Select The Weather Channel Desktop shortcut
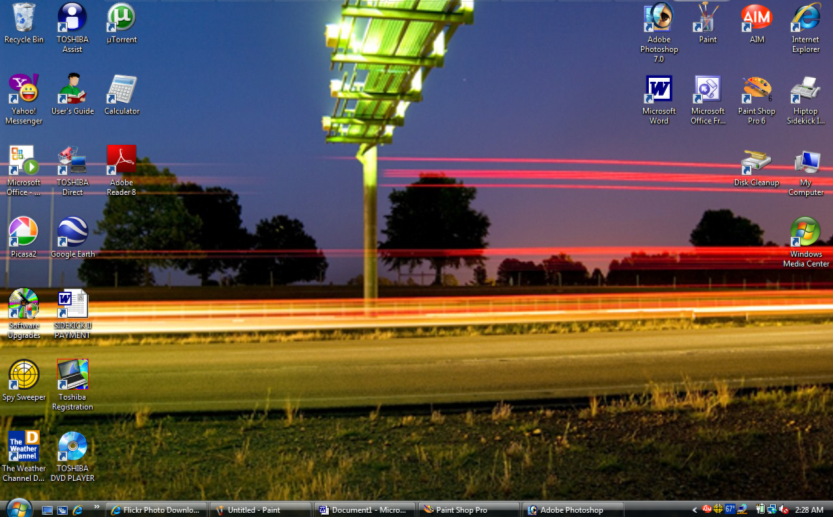 tap(23, 456)
